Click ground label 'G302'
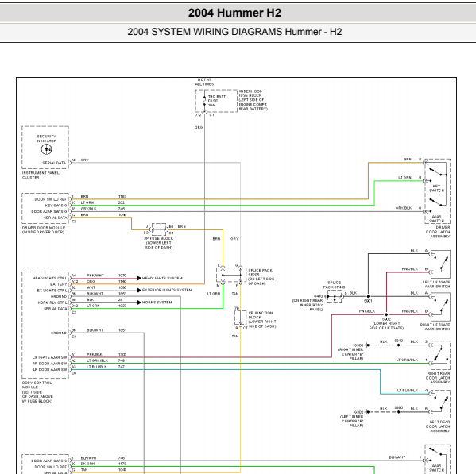Screen dimensions: 476x474 click(359, 412)
